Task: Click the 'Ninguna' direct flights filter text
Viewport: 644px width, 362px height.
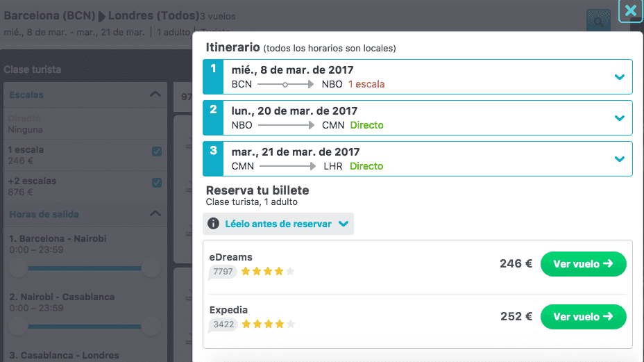Action: pos(26,129)
